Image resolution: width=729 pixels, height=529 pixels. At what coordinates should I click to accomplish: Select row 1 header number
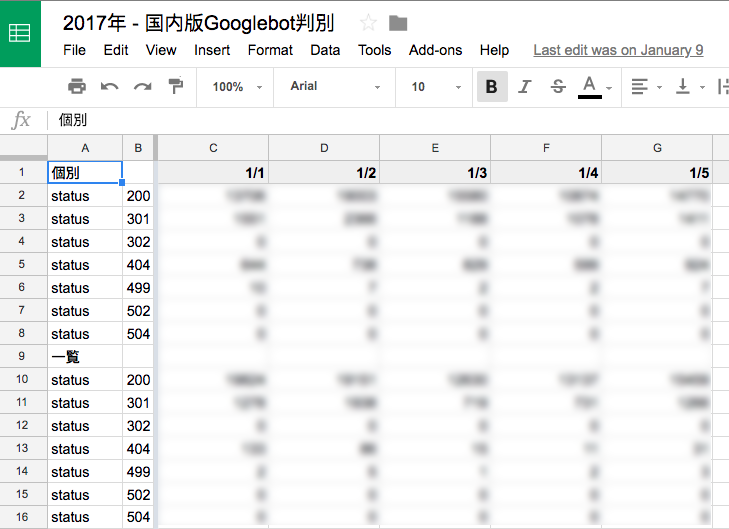23,172
